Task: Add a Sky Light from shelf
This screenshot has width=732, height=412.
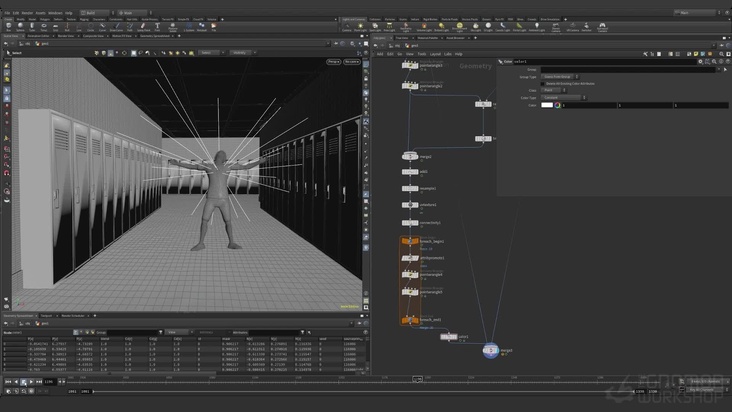Action: pos(476,27)
